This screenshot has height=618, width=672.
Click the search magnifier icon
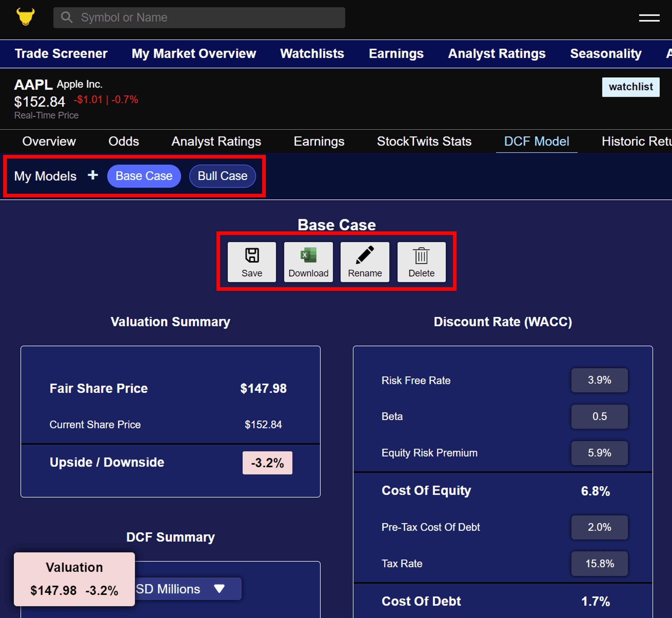(67, 17)
